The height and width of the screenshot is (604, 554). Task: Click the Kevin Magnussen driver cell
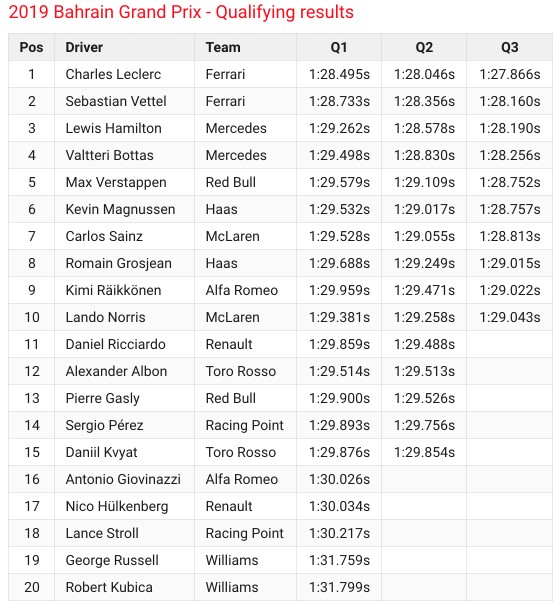124,209
